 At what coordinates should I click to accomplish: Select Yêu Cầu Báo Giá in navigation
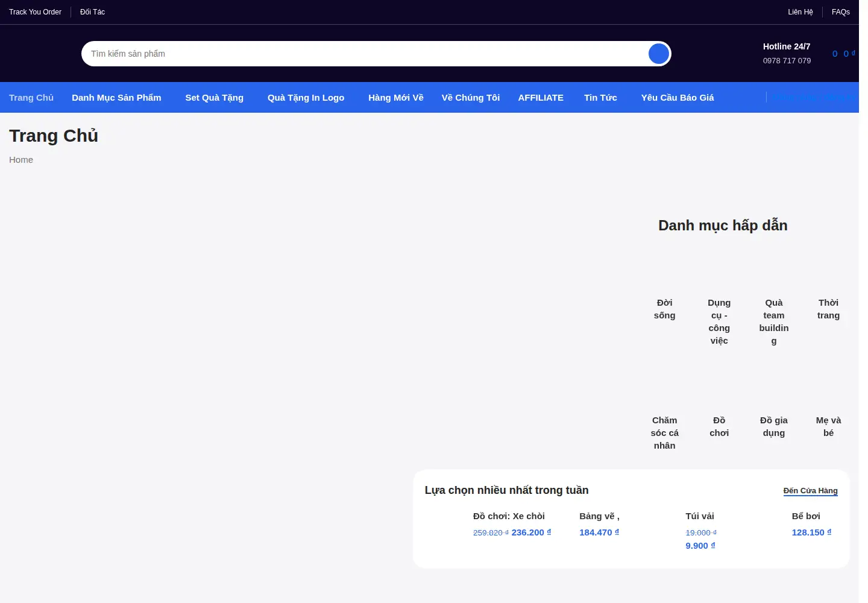(678, 98)
